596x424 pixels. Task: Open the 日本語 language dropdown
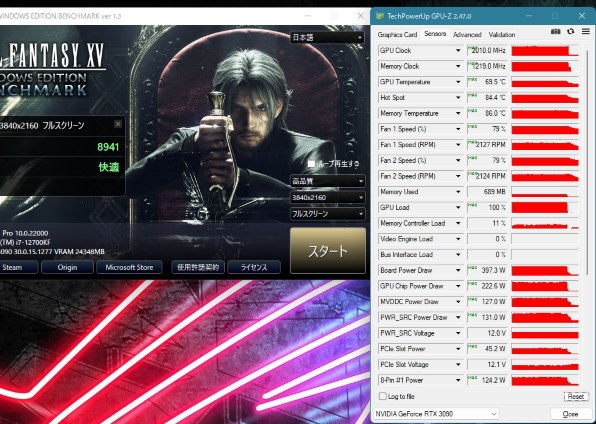pyautogui.click(x=327, y=37)
